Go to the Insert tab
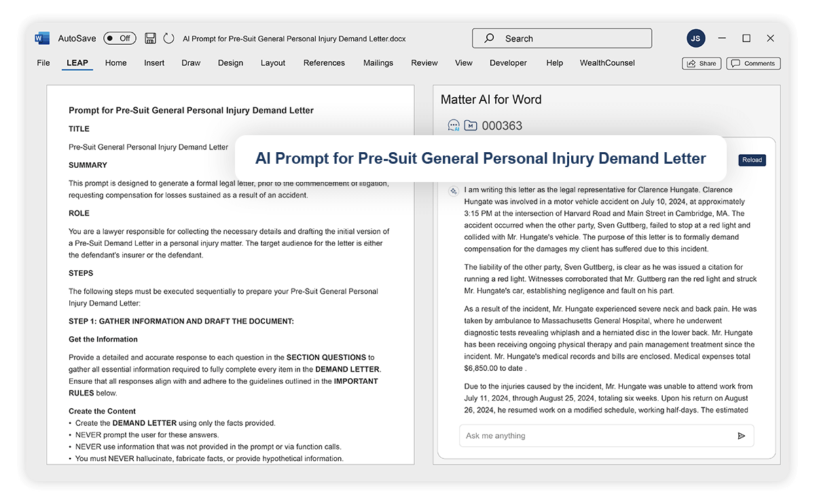 (x=154, y=63)
